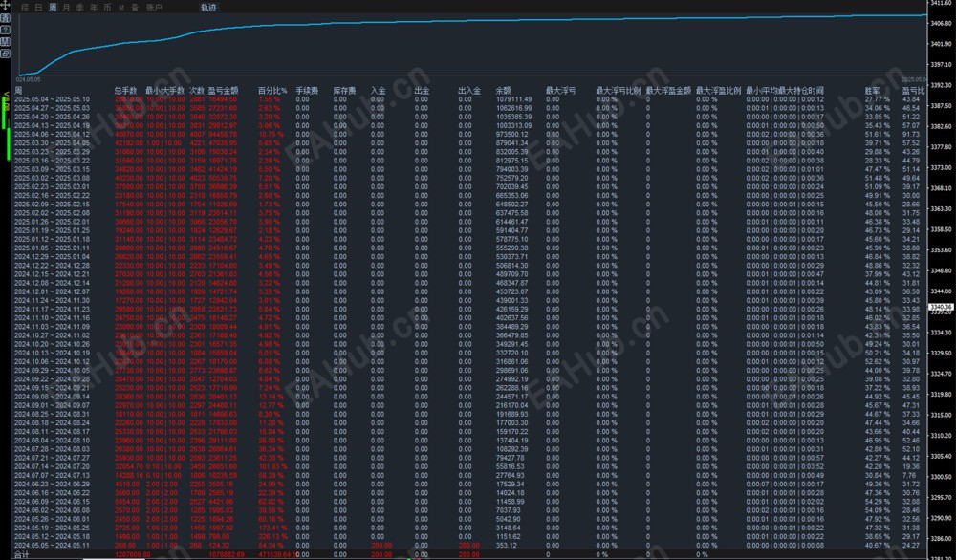Open the 季 quarterly tab
The width and height of the screenshot is (956, 560).
click(80, 8)
